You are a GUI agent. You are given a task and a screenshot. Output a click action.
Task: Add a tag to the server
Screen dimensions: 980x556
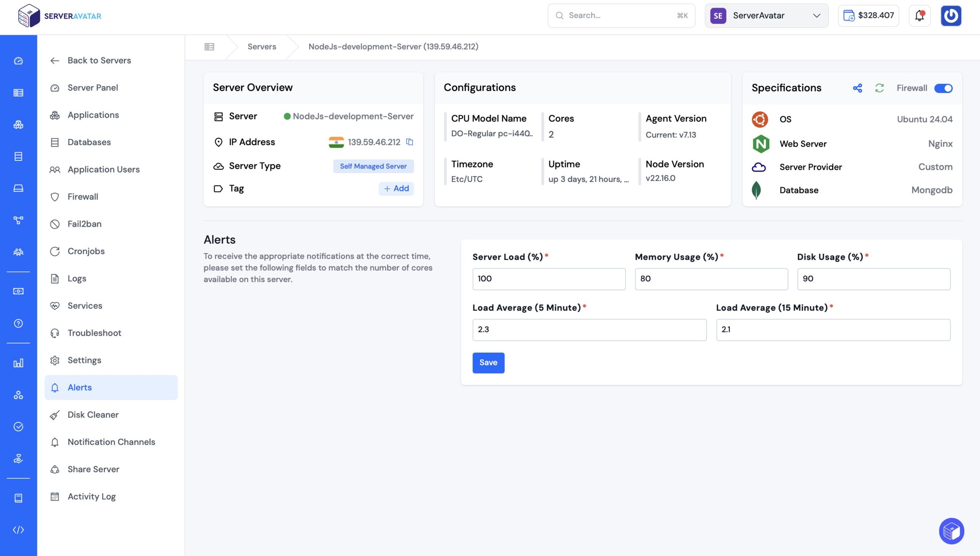396,188
